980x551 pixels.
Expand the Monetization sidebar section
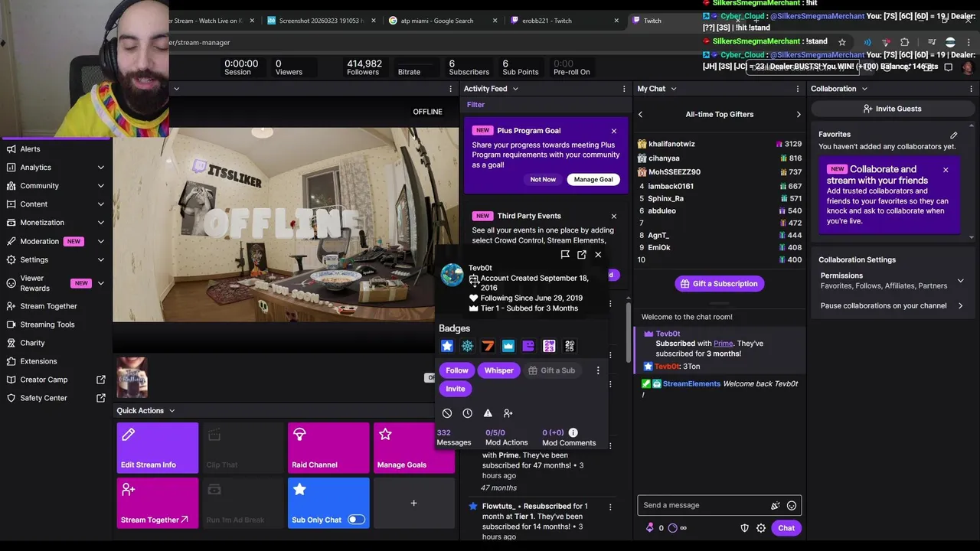point(101,223)
